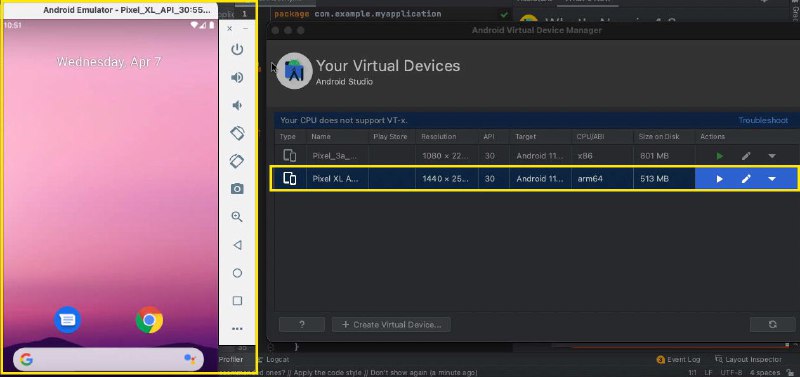Image resolution: width=800 pixels, height=377 pixels.
Task: Launch Chrome on the emulator home screen
Action: pyautogui.click(x=149, y=320)
